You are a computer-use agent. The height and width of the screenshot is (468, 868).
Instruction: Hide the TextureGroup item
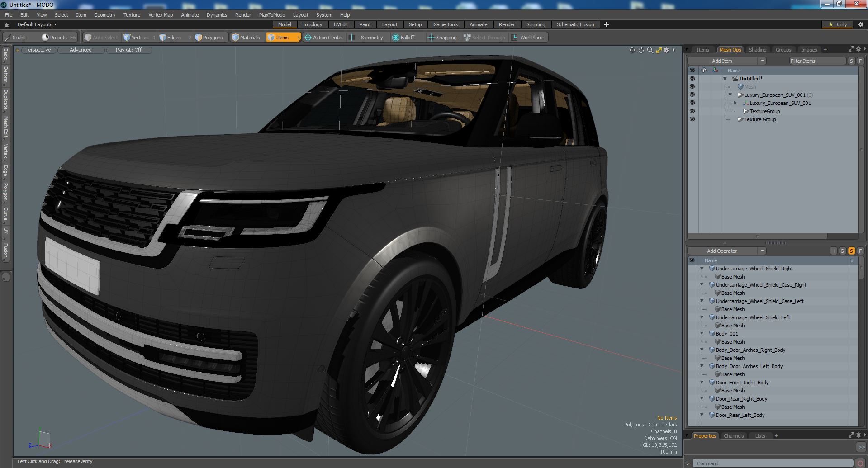tap(692, 111)
